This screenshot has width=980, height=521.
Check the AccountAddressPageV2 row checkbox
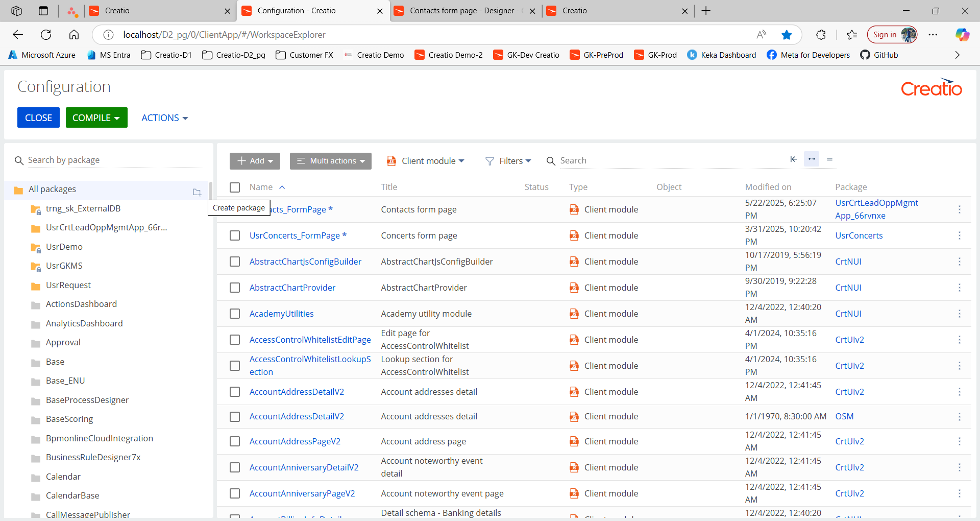tap(235, 441)
